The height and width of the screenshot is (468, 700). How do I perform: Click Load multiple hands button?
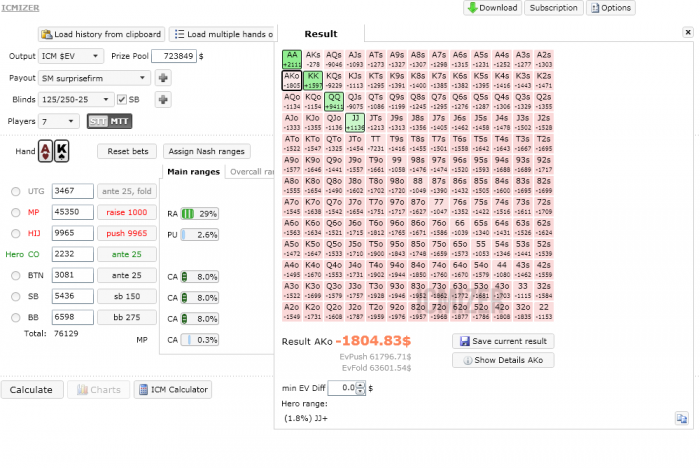[x=223, y=34]
